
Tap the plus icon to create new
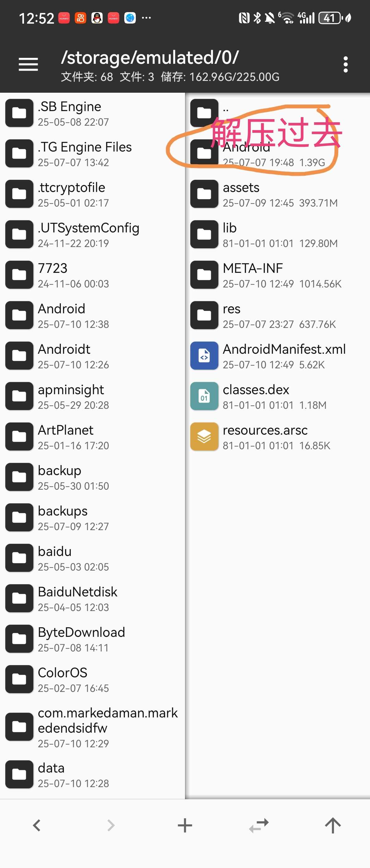tap(185, 825)
